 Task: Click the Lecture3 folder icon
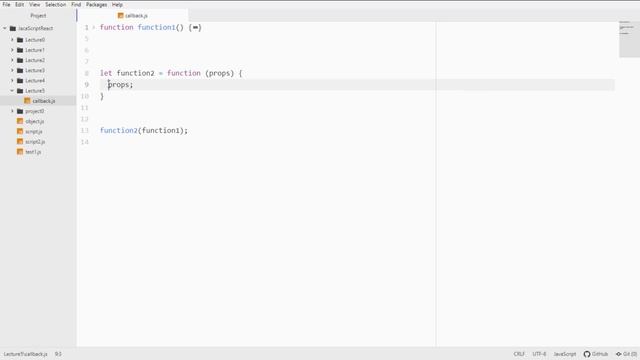[20, 71]
